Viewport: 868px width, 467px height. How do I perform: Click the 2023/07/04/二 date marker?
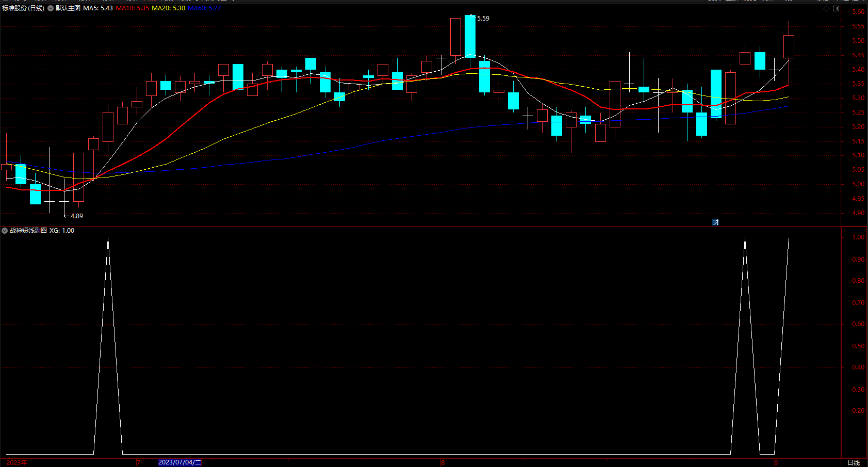coord(179,462)
